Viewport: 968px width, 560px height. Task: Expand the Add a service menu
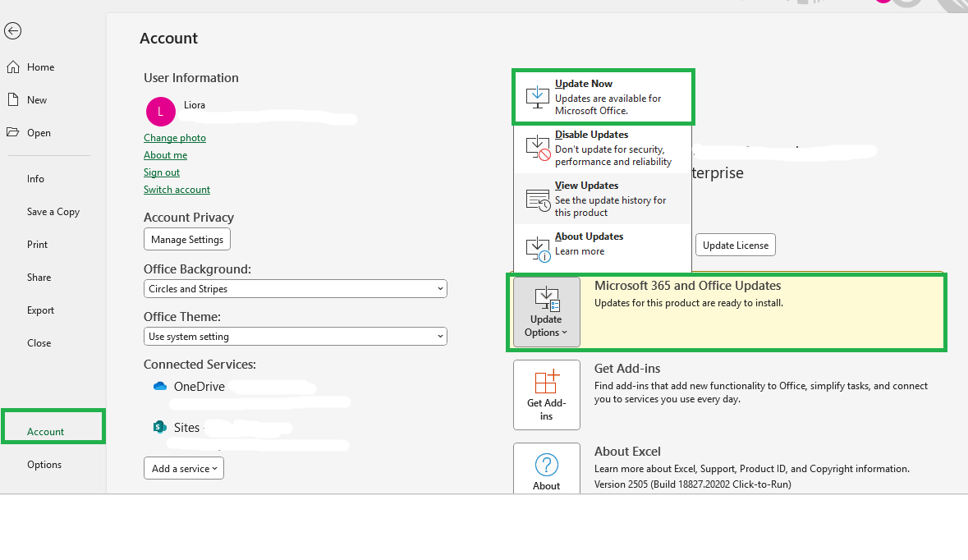(x=184, y=469)
